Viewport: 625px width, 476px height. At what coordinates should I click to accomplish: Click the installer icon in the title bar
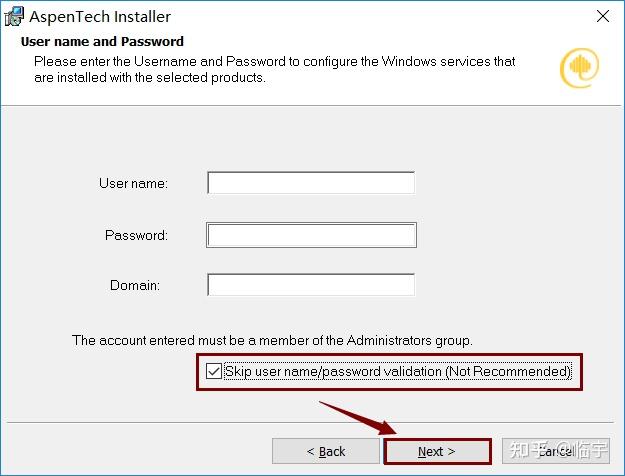(15, 16)
